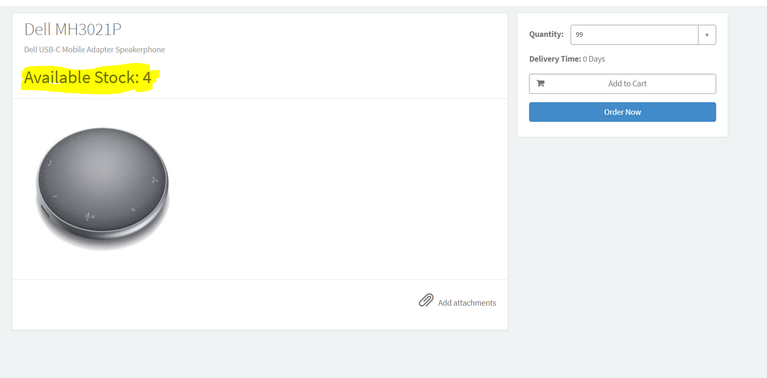767x378 pixels.
Task: Click the USB-C Mobile Adapter Speakerphone subtitle
Action: [94, 49]
